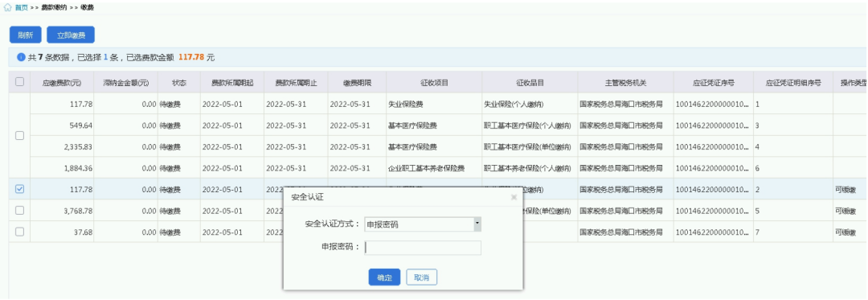Image resolution: width=868 pixels, height=300 pixels.
Task: Click the home icon in breadcrumb
Action: (8, 8)
